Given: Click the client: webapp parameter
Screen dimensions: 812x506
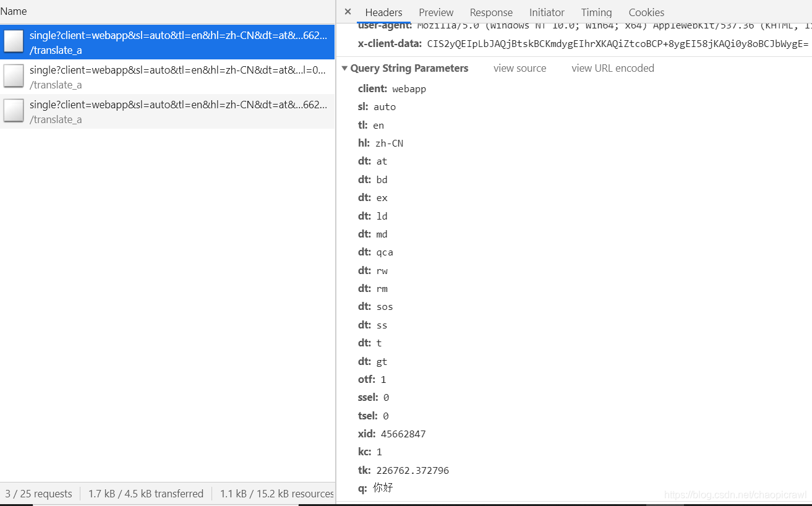Looking at the screenshot, I should (x=392, y=88).
